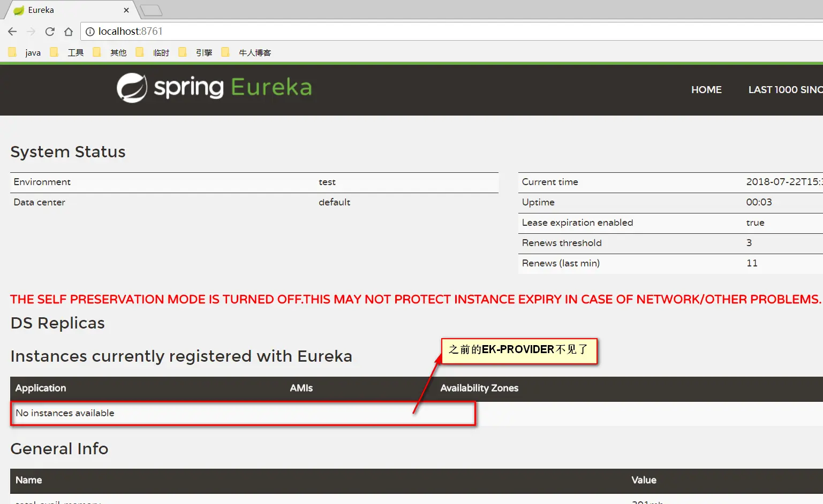823x504 pixels.
Task: Open a new browser tab
Action: click(151, 10)
